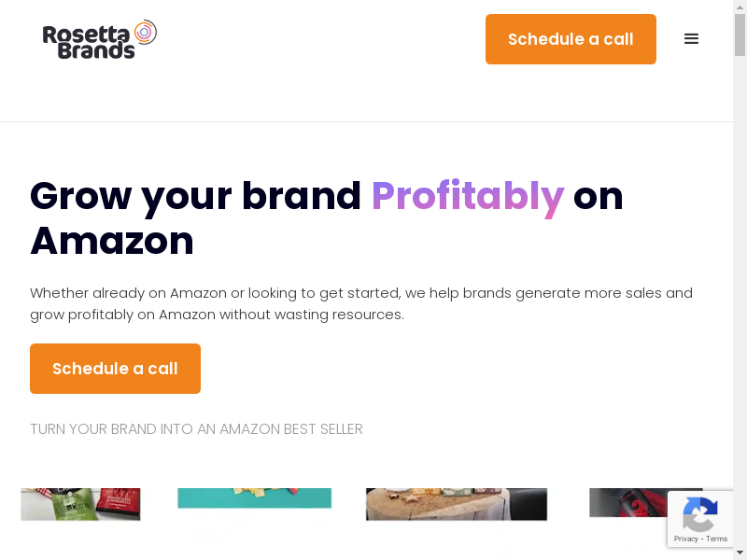Screen dimensions: 747x560
Task: Click the spiral circle in the logo
Action: click(x=144, y=33)
